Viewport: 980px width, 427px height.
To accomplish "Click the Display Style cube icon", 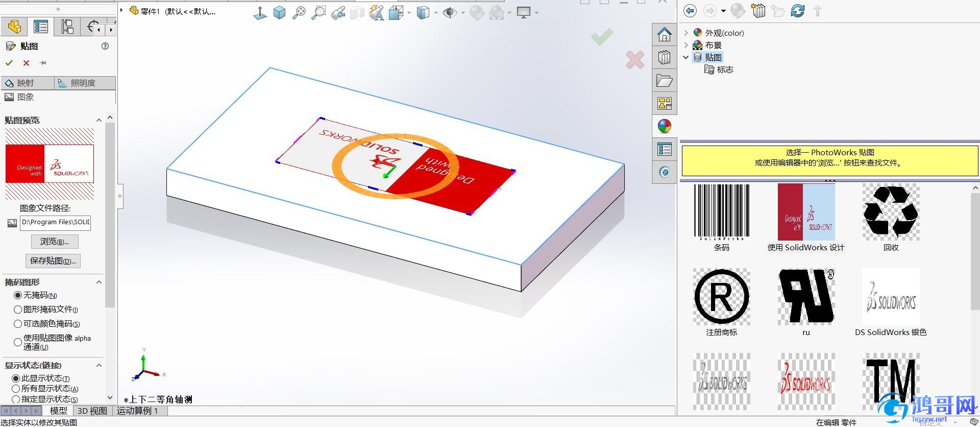I will point(423,13).
